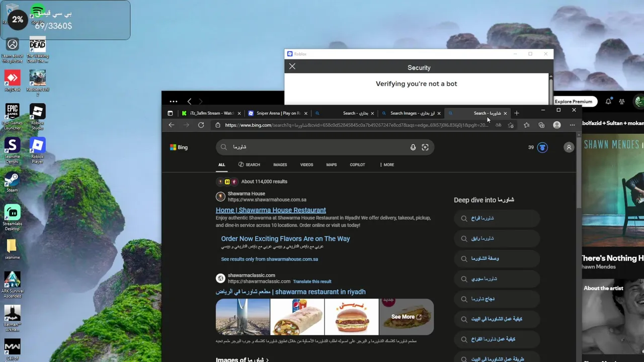Open new tab with plus button
This screenshot has height=362, width=644.
click(517, 113)
